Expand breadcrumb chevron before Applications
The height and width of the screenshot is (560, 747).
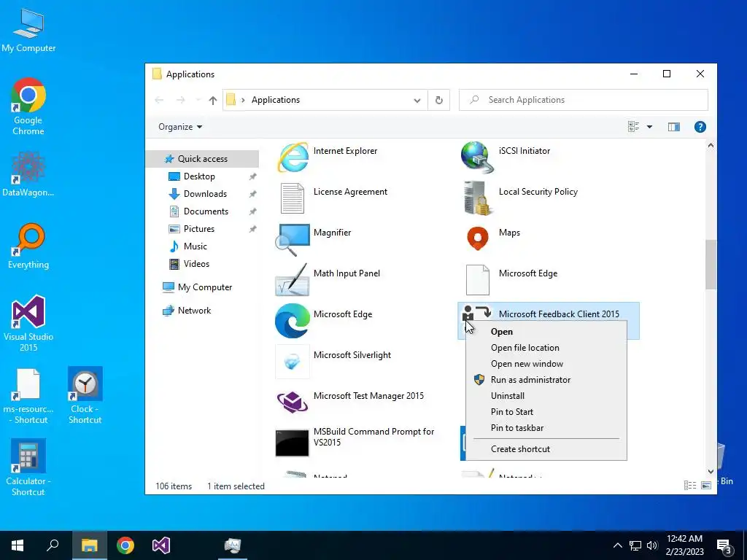click(243, 100)
